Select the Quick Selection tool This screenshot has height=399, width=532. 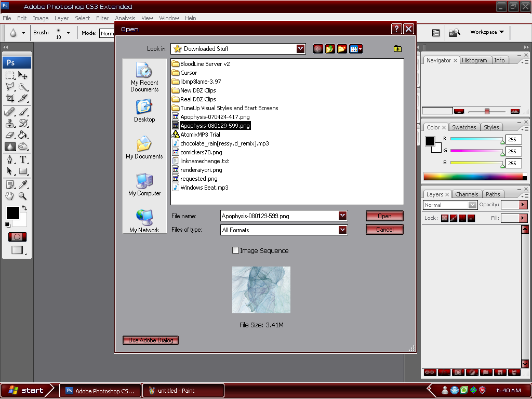coord(23,87)
